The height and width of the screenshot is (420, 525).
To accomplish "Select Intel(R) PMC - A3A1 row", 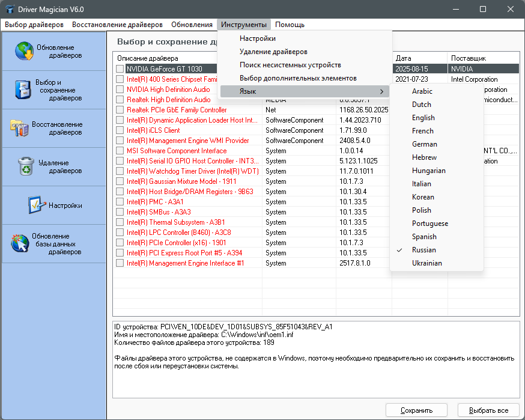I will pyautogui.click(x=155, y=202).
